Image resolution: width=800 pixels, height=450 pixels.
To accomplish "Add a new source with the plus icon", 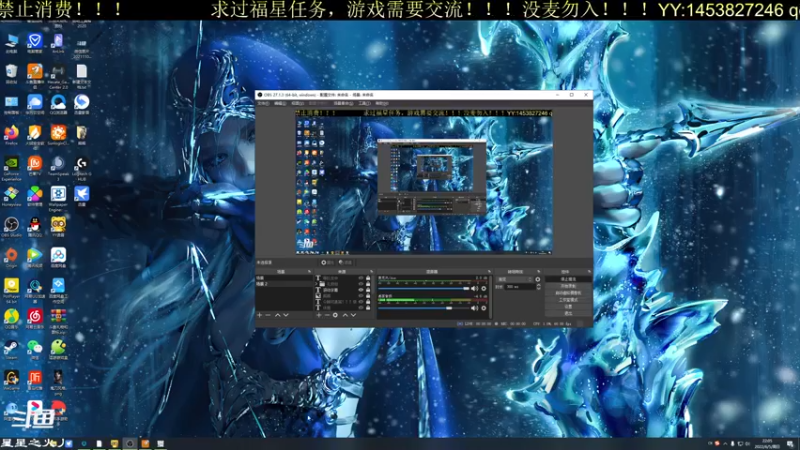I will coord(319,315).
